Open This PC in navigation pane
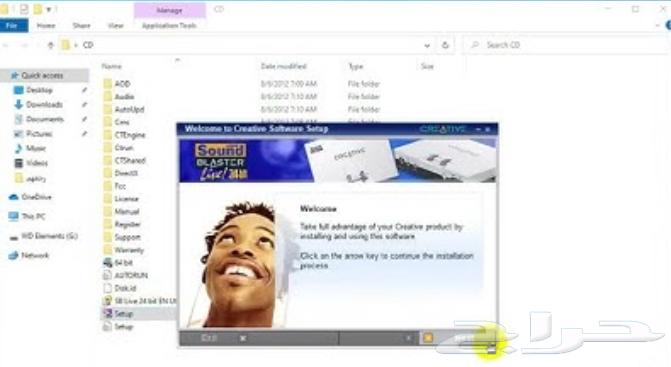The width and height of the screenshot is (671, 367). 33,216
